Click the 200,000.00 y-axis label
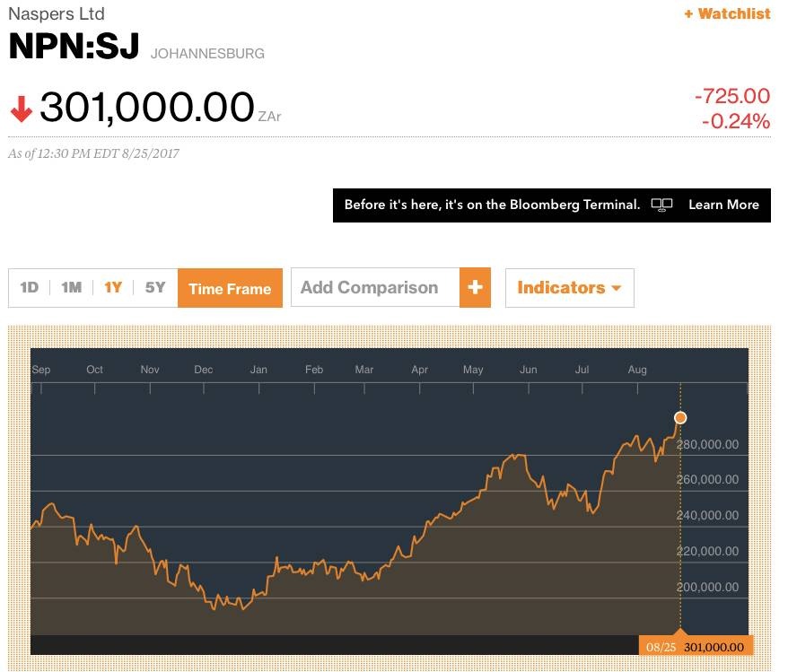This screenshot has width=788, height=672. point(707,587)
